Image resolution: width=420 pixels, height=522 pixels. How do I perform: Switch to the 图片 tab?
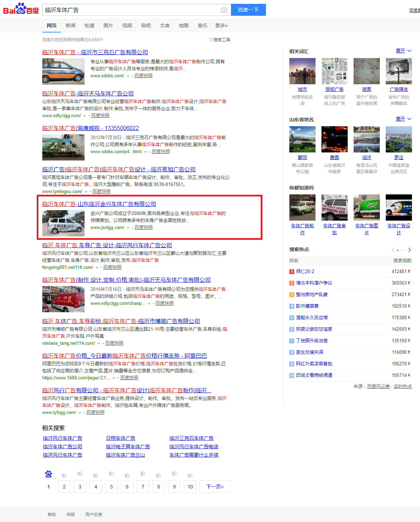(x=108, y=25)
